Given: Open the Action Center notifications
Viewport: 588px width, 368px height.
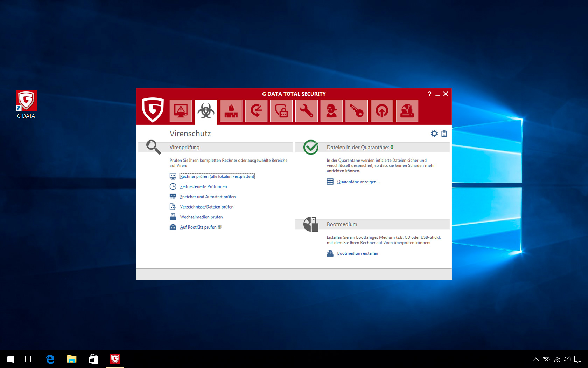Looking at the screenshot, I should (578, 359).
